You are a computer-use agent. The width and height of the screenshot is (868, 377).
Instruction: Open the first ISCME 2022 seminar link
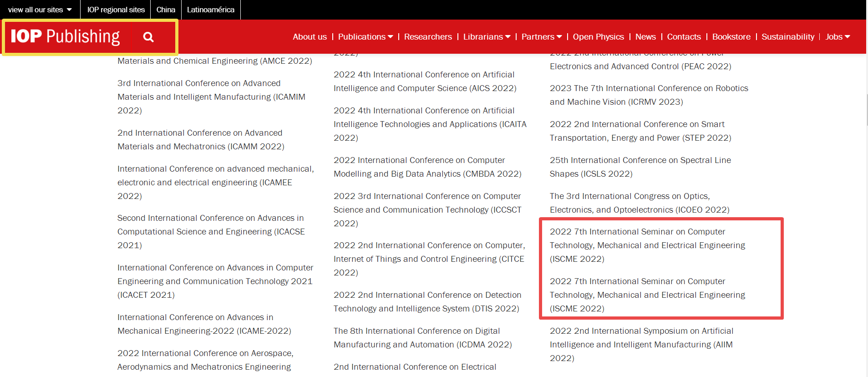pos(647,245)
